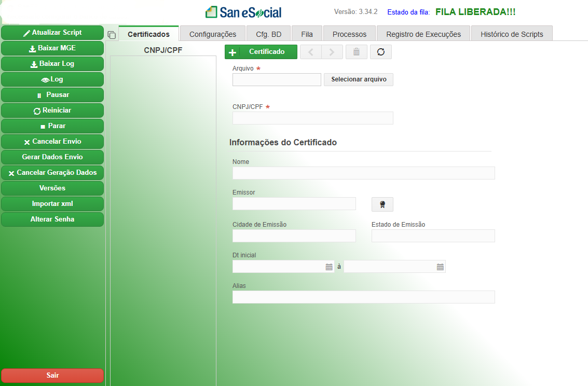Click the Cidade de Emissão field
The height and width of the screenshot is (386, 588).
294,236
